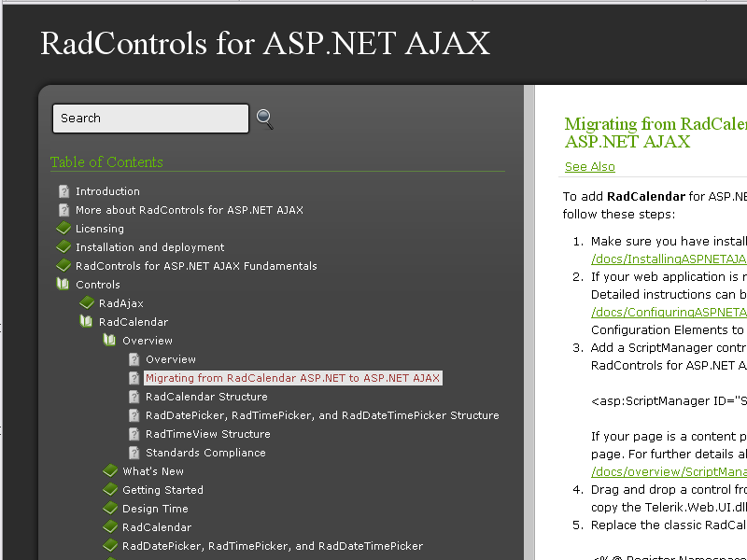Collapse the Controls open-book icon
Viewport: 747px width, 560px height.
(x=63, y=285)
